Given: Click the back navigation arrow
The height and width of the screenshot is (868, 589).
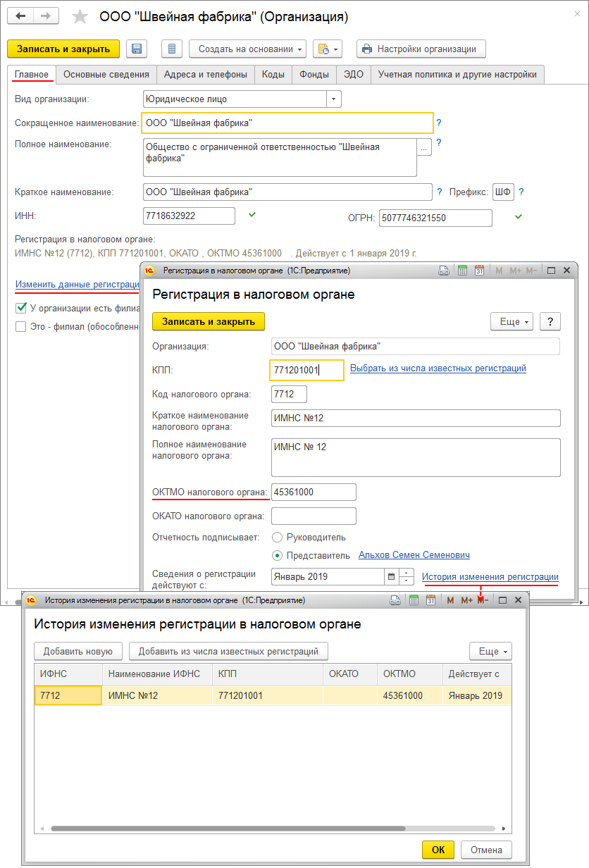Looking at the screenshot, I should (x=22, y=16).
